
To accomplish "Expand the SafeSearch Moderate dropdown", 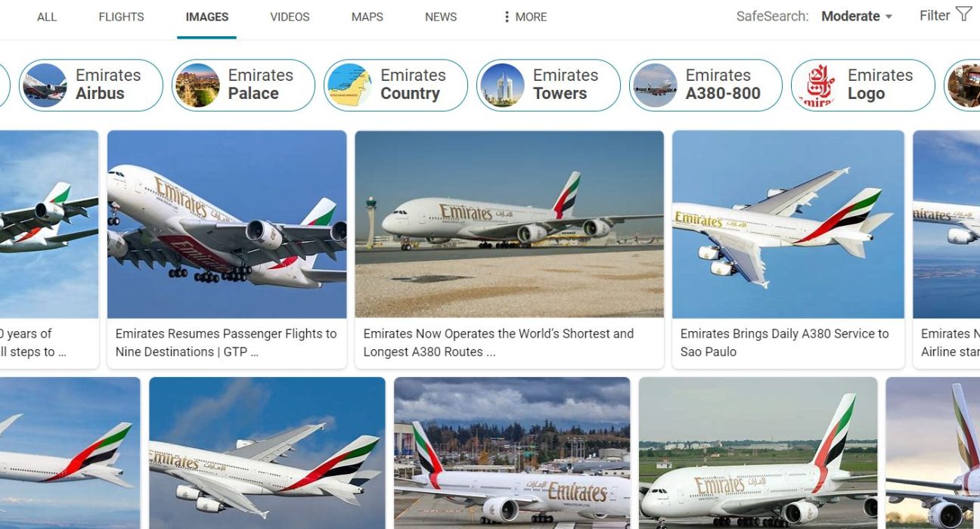I will pyautogui.click(x=857, y=16).
